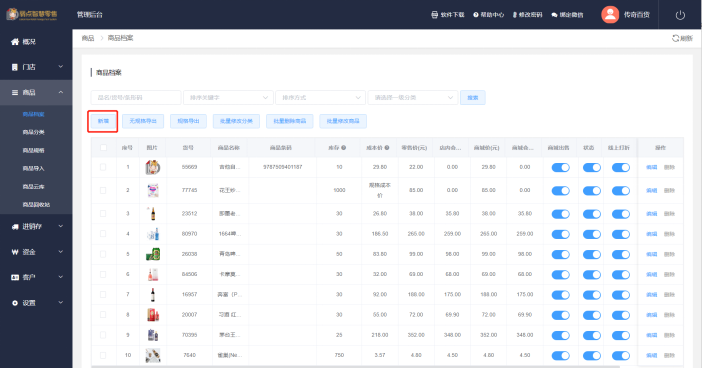Click the 修改密码 change password icon

[515, 15]
